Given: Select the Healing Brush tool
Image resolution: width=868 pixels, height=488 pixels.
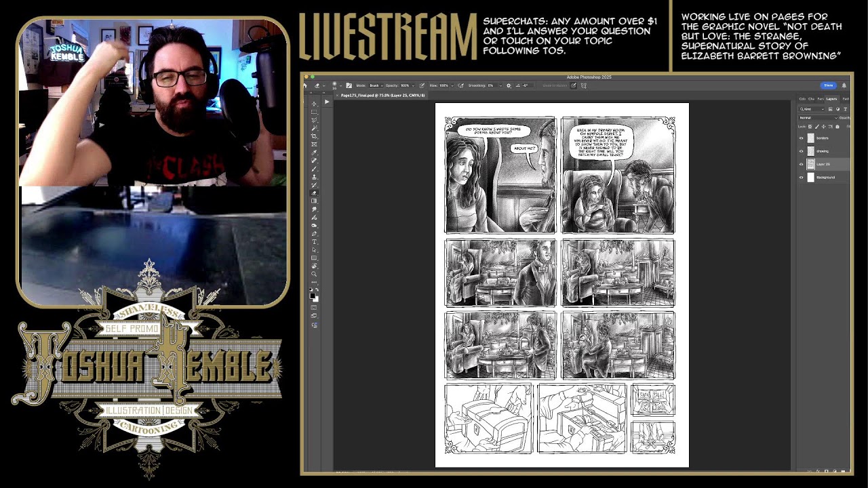Looking at the screenshot, I should click(314, 160).
